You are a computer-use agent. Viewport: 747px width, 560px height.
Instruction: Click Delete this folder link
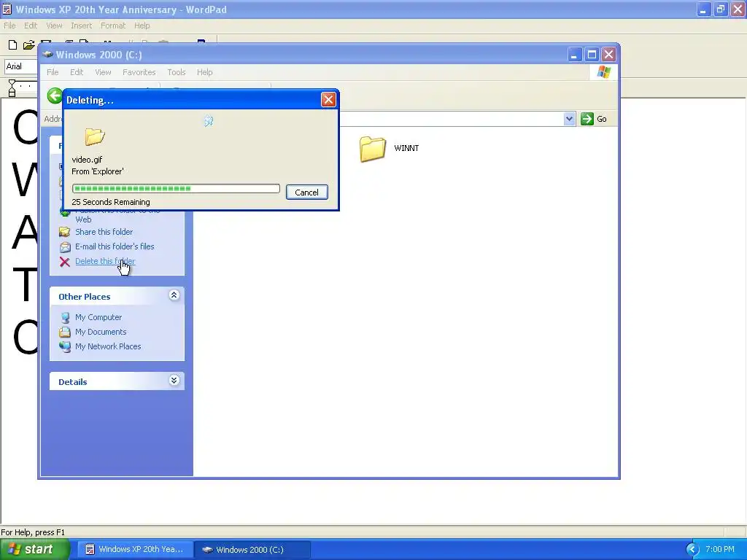(105, 262)
